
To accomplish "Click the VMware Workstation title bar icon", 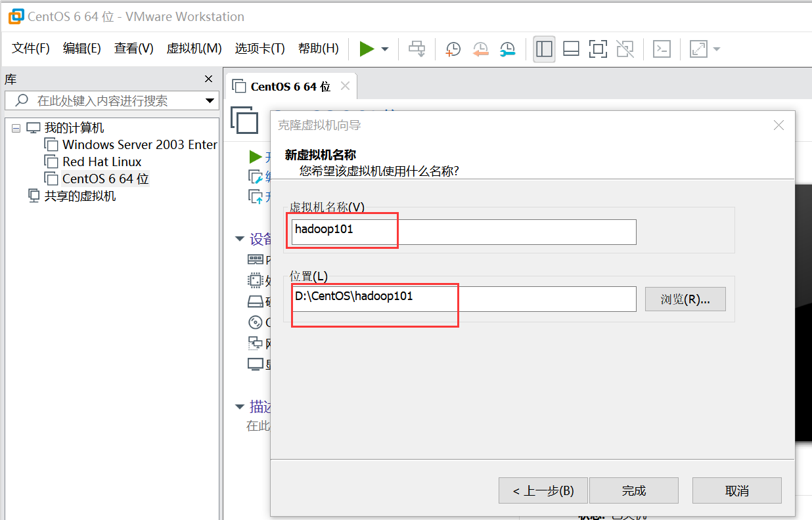I will tap(16, 16).
